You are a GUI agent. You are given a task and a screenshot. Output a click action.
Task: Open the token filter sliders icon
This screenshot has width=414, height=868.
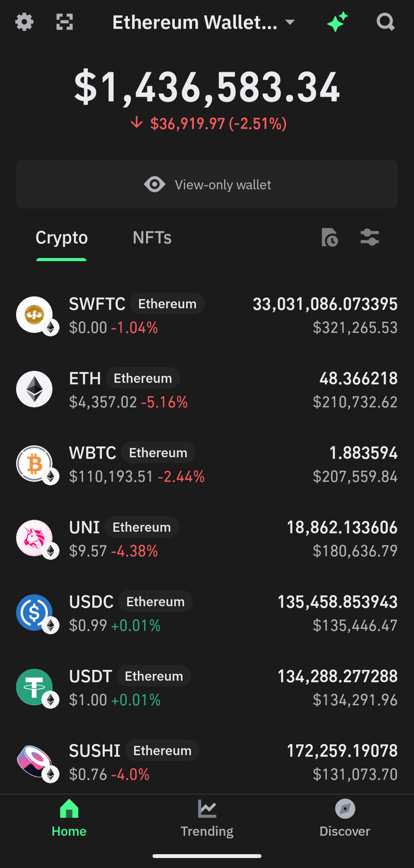point(370,237)
